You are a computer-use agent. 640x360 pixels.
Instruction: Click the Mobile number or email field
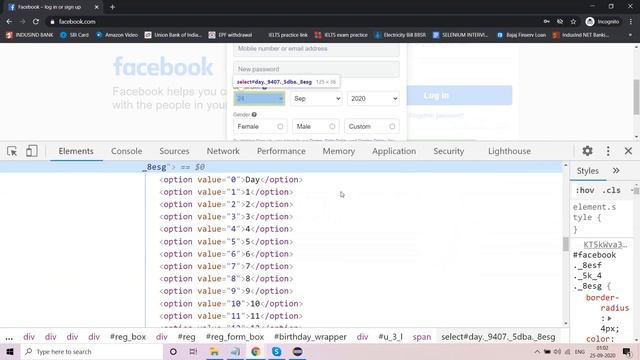pyautogui.click(x=316, y=49)
